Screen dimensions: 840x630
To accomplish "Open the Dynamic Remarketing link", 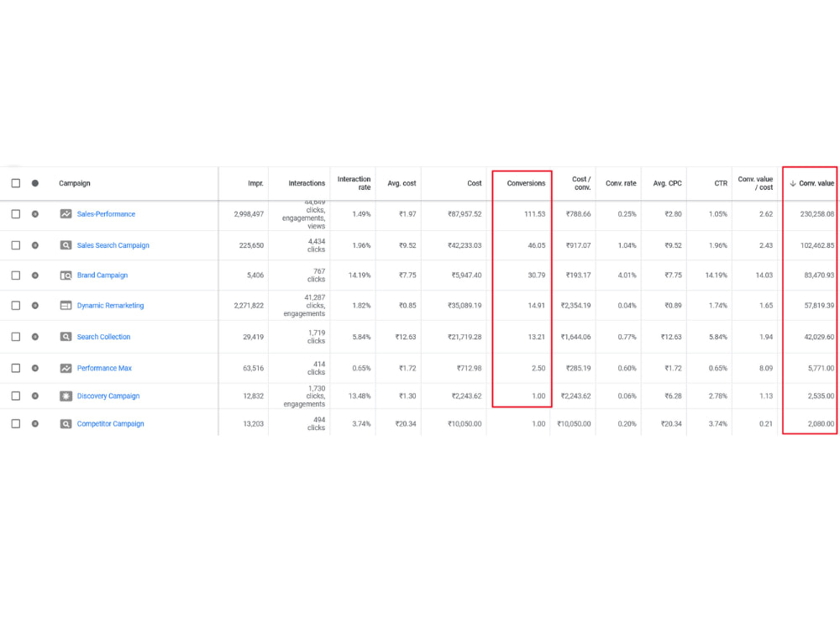I will coord(110,306).
